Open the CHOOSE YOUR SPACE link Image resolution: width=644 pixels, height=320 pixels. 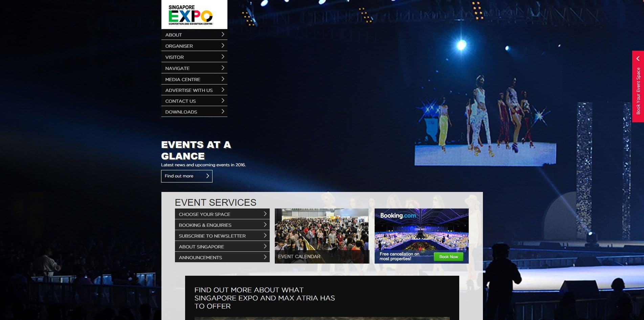click(x=222, y=214)
